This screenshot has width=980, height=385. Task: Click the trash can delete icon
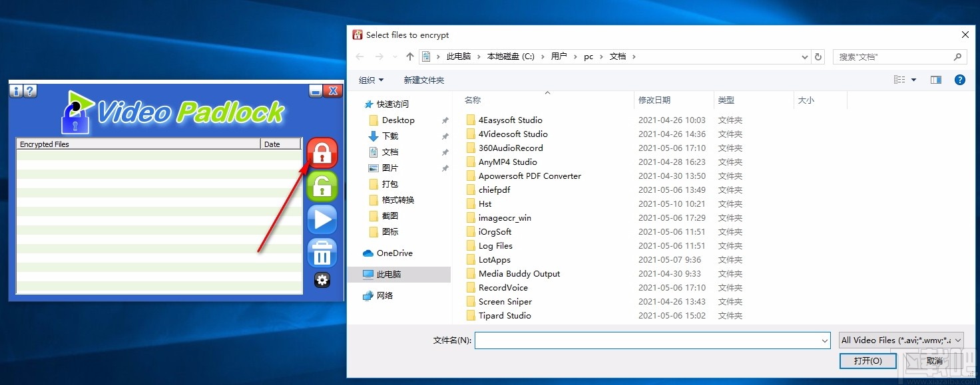(x=322, y=253)
